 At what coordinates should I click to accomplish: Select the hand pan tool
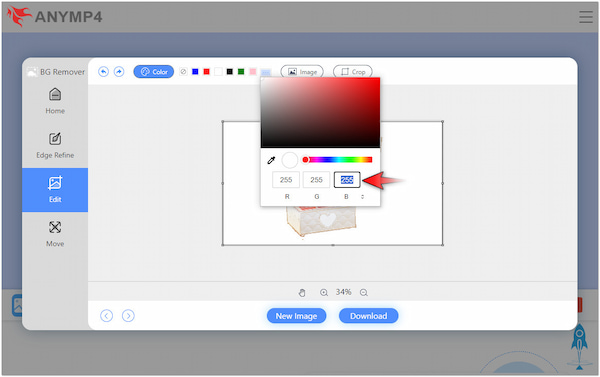coord(302,293)
